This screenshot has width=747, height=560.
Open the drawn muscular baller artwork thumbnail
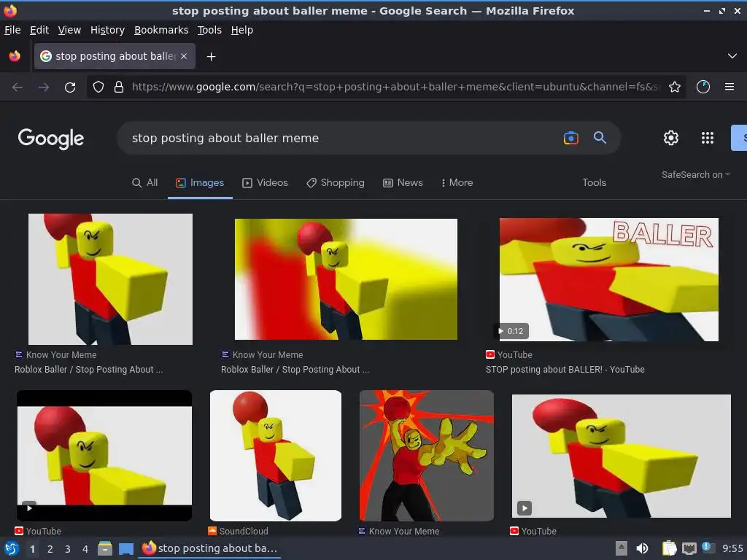pos(426,456)
